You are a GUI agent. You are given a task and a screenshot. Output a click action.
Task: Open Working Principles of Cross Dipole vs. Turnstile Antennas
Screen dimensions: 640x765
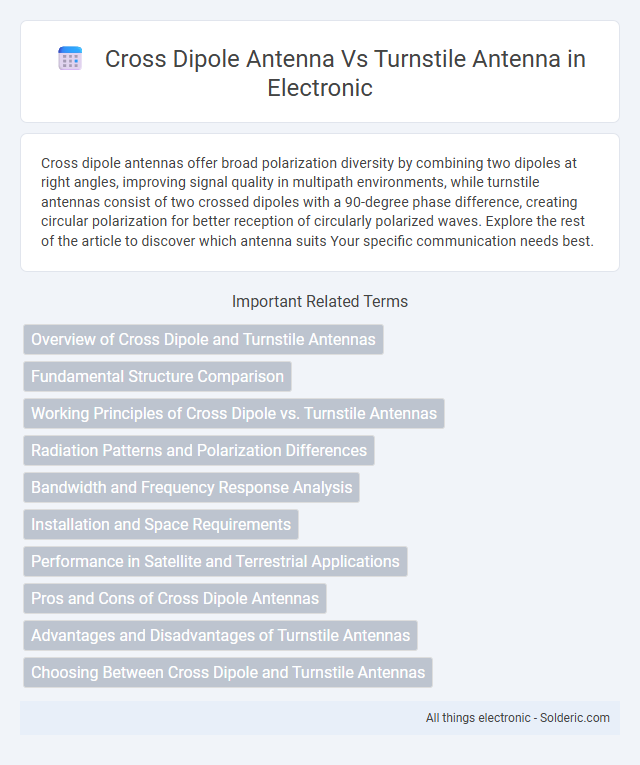point(234,414)
